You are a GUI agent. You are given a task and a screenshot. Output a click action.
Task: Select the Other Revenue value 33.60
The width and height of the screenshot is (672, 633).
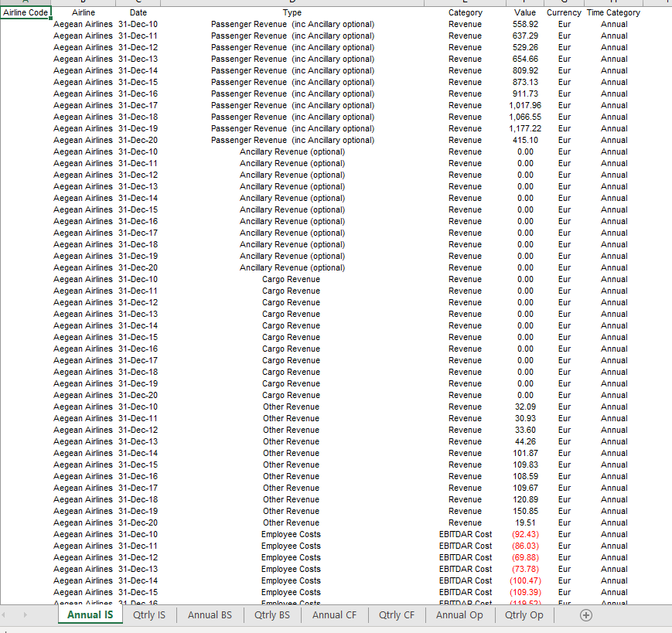pyautogui.click(x=525, y=430)
